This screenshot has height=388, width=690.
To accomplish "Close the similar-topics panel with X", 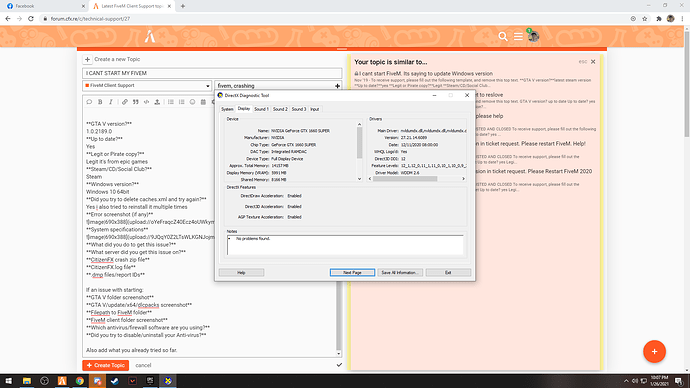I will coord(593,62).
